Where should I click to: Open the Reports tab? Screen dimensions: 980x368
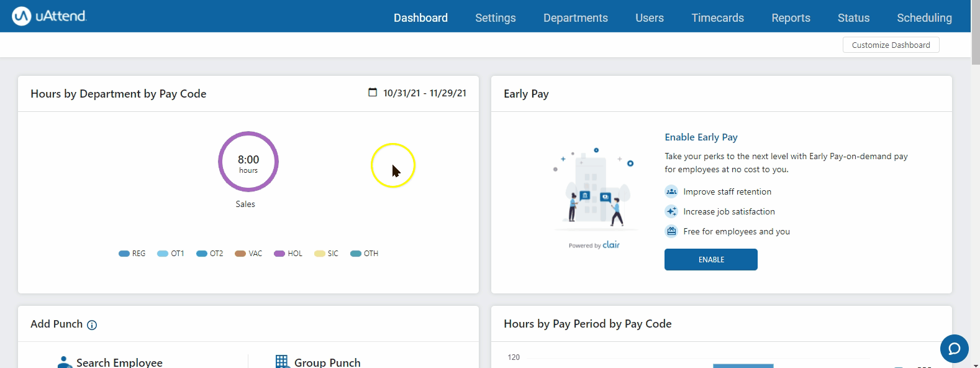pyautogui.click(x=791, y=18)
